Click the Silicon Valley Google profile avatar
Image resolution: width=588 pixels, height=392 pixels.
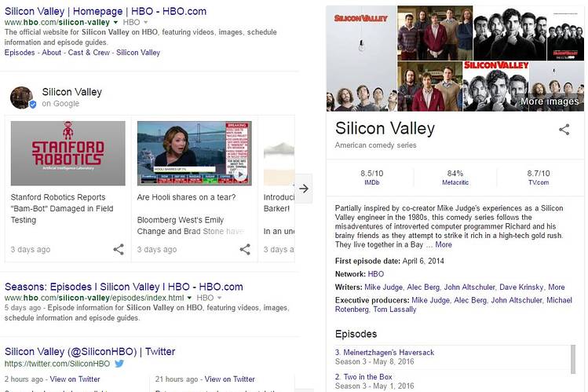point(21,97)
